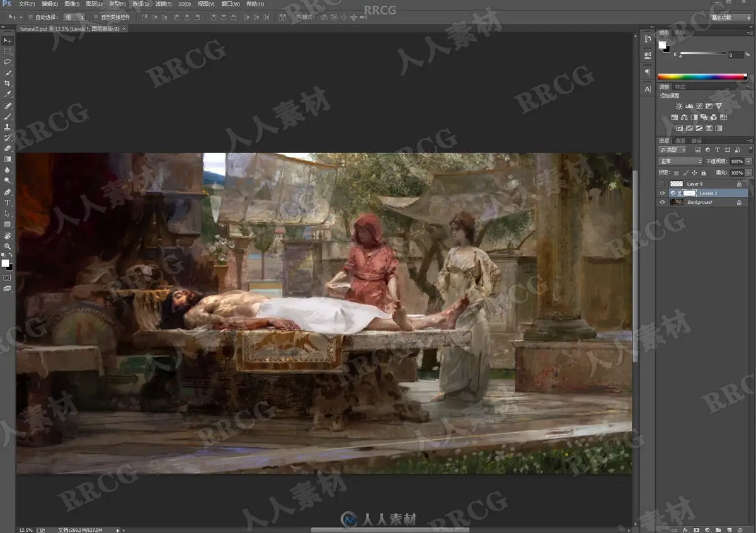Click the K grayscale slider
The image size is (756, 533).
703,54
